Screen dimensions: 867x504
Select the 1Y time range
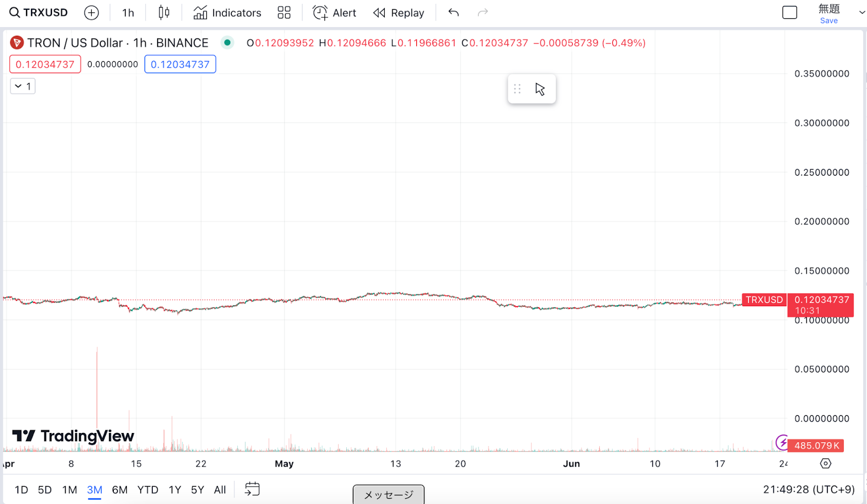174,490
